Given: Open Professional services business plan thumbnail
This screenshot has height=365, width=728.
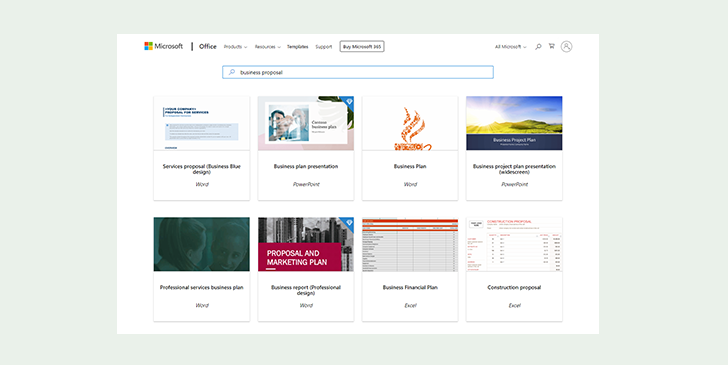Looking at the screenshot, I should (x=202, y=244).
